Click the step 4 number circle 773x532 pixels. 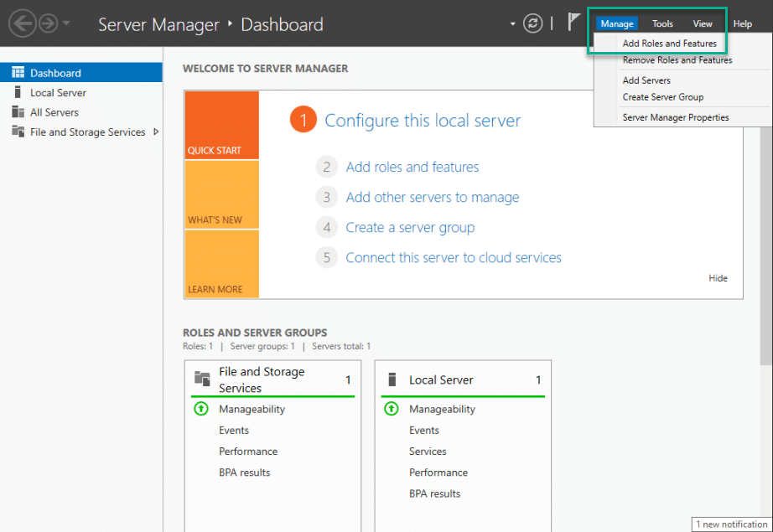(x=326, y=228)
